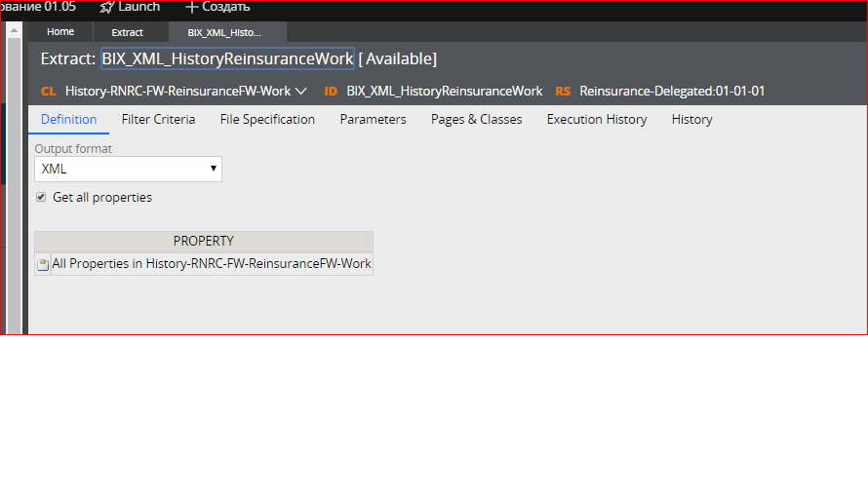Click the PROPERTY column header
The image size is (868, 496).
click(x=204, y=241)
